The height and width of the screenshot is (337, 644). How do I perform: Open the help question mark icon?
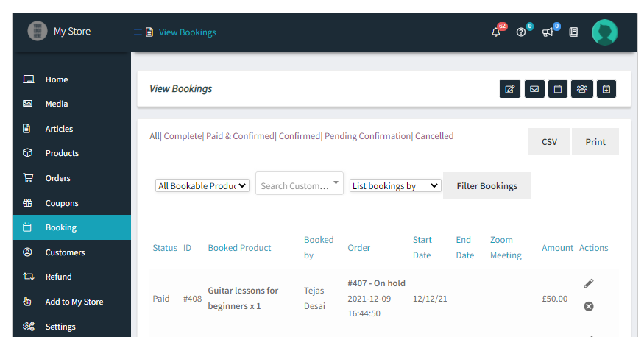521,32
